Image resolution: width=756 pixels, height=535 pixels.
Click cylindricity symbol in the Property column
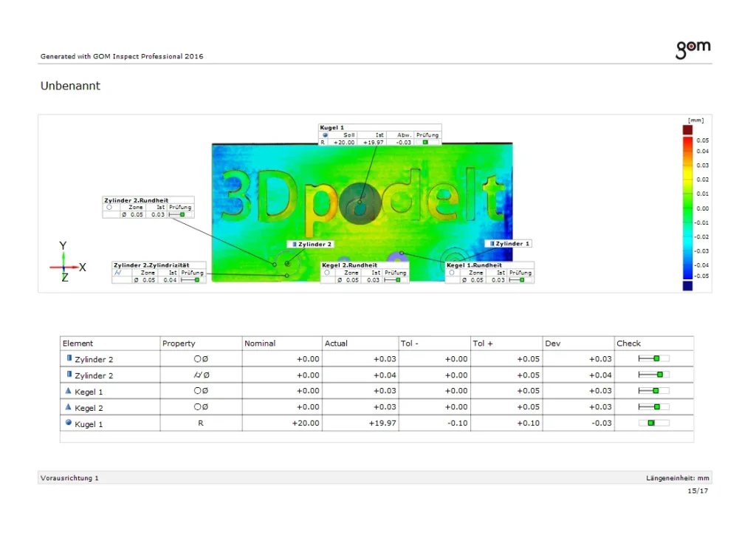tap(202, 375)
